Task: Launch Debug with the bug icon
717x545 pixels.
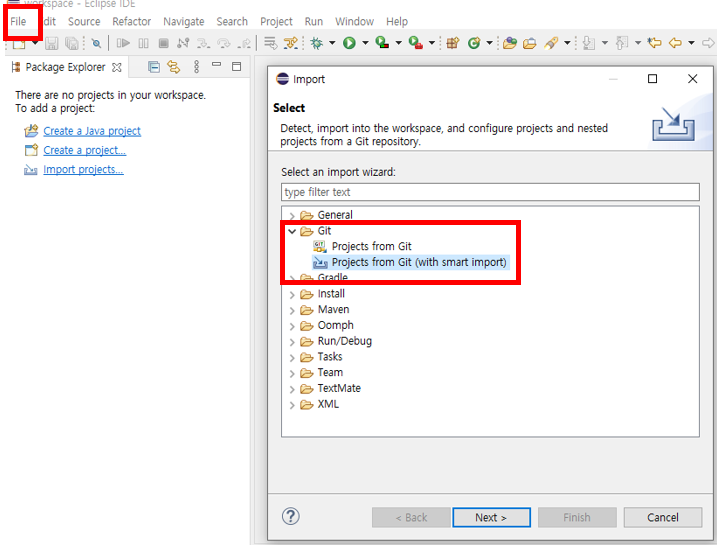Action: (x=316, y=43)
